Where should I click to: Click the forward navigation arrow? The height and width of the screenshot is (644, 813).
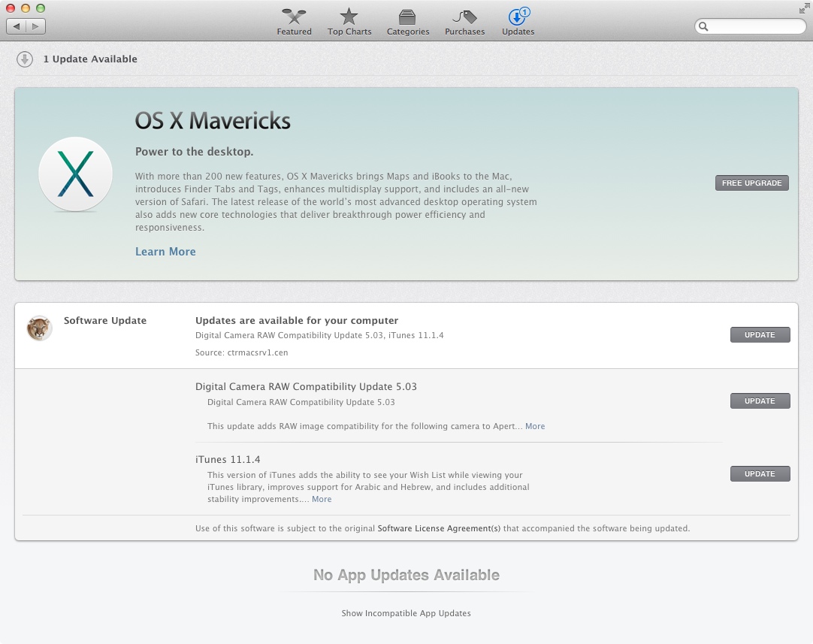click(x=35, y=26)
